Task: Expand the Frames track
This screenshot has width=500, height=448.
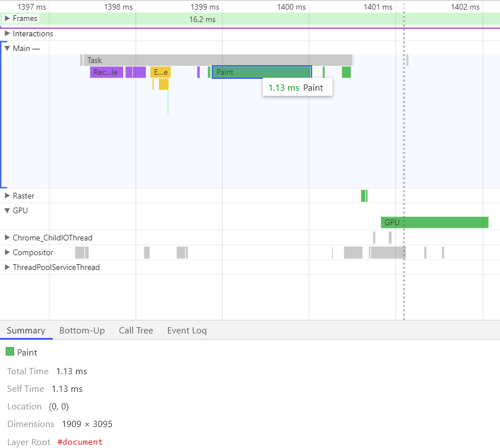Action: coord(7,19)
